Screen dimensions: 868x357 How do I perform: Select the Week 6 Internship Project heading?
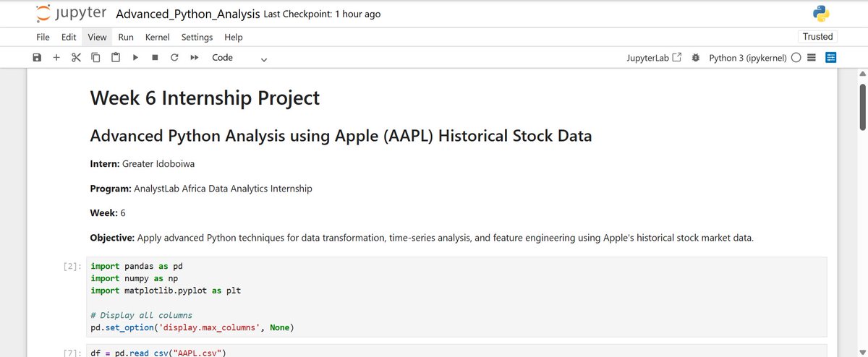(205, 98)
